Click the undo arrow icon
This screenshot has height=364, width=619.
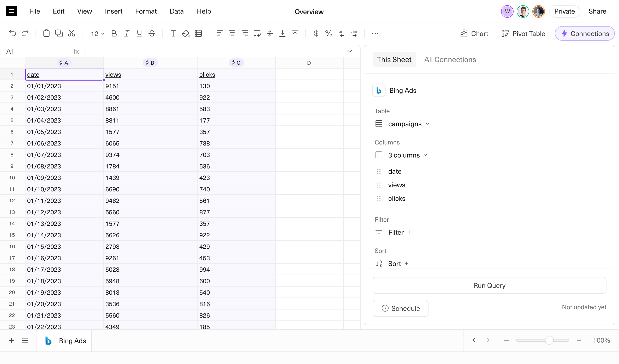[12, 33]
